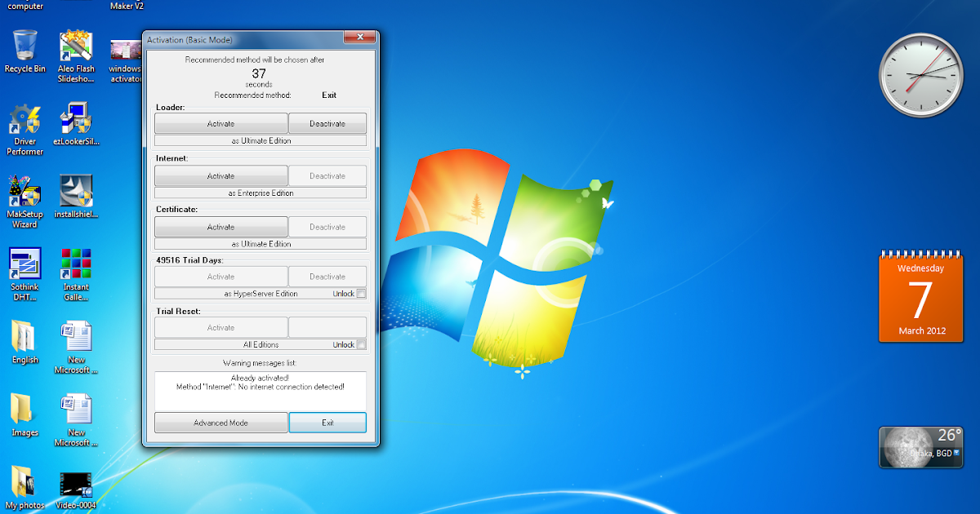Open the My photos folder icon
Image resolution: width=980 pixels, height=514 pixels.
pos(25,487)
